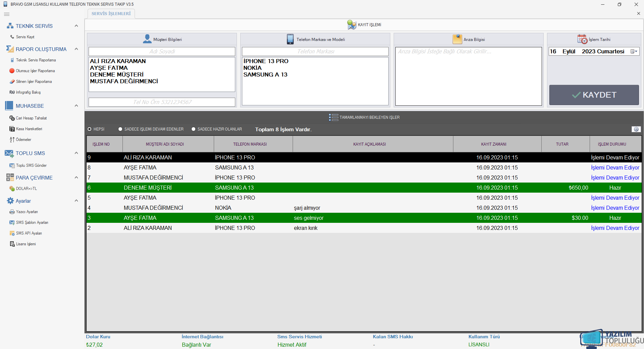Focus the Tel No input field
The height and width of the screenshot is (349, 644).
click(x=162, y=102)
